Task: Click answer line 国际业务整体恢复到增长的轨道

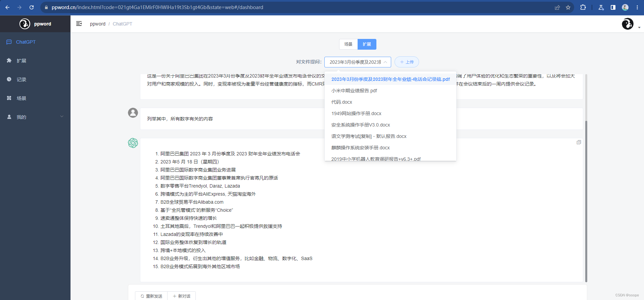Action: tap(193, 242)
